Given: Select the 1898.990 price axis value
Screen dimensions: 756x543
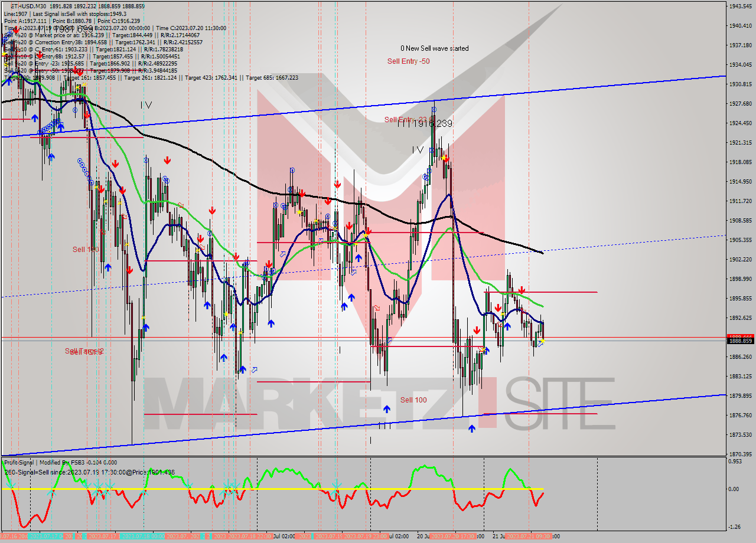Looking at the screenshot, I should pos(740,279).
